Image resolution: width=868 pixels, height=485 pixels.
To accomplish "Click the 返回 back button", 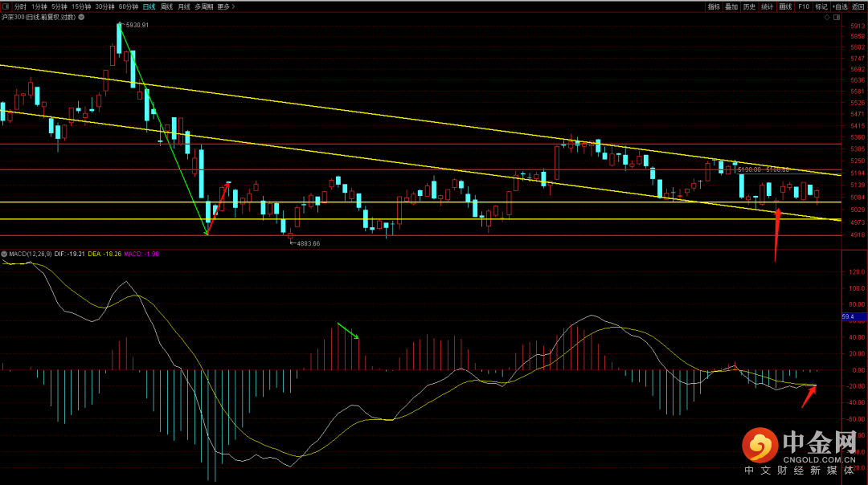I will pos(856,6).
